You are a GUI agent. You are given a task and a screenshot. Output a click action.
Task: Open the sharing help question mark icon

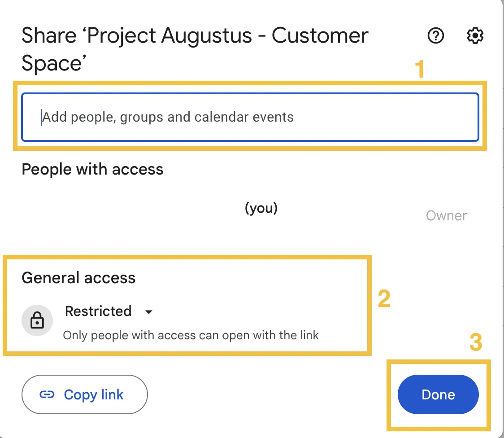(x=435, y=35)
